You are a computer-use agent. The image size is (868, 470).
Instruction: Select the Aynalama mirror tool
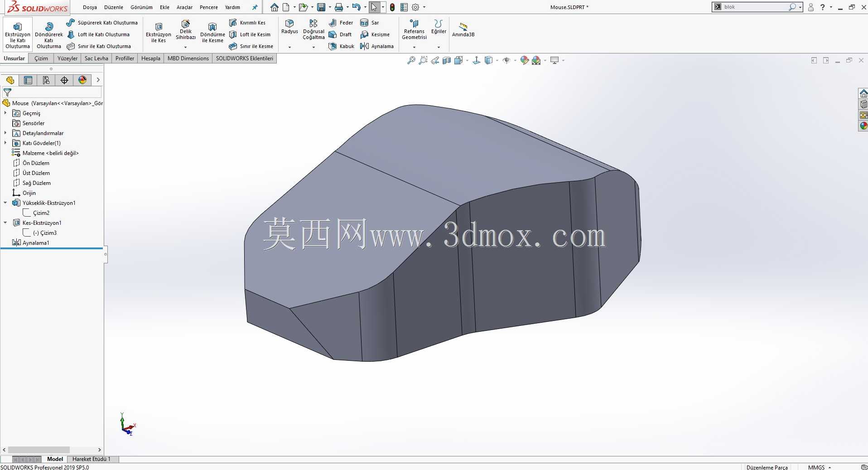pyautogui.click(x=376, y=46)
